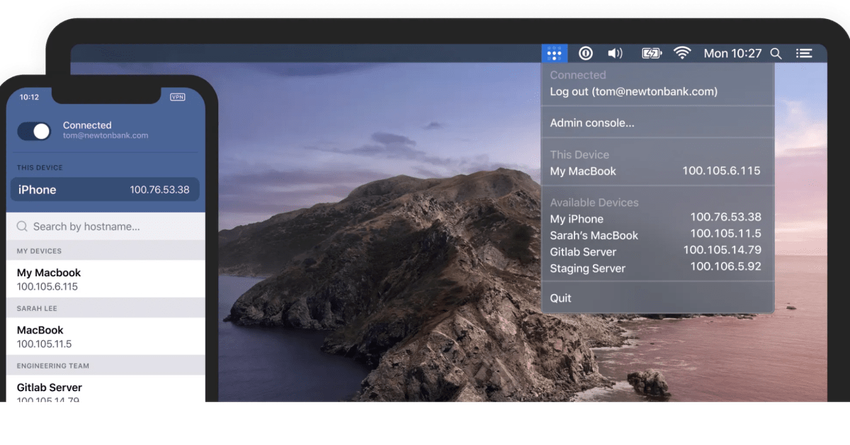850x445 pixels.
Task: Open the Notification Center list icon
Action: (804, 53)
